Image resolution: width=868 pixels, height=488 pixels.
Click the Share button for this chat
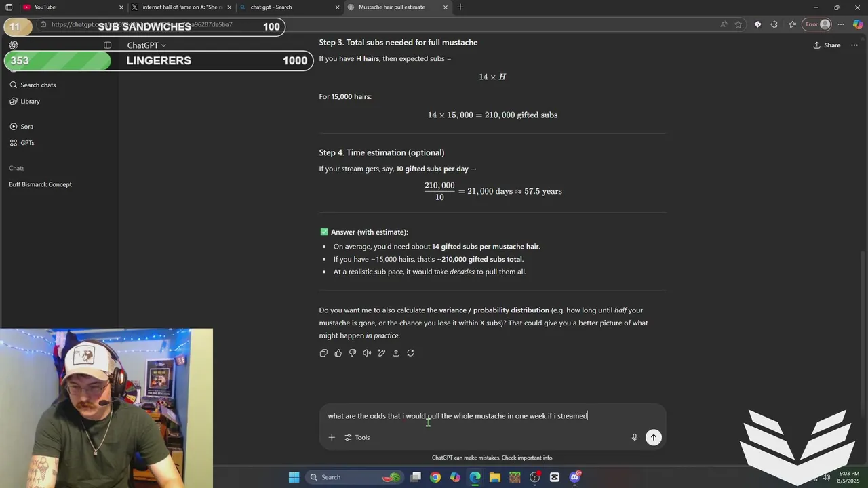827,45
